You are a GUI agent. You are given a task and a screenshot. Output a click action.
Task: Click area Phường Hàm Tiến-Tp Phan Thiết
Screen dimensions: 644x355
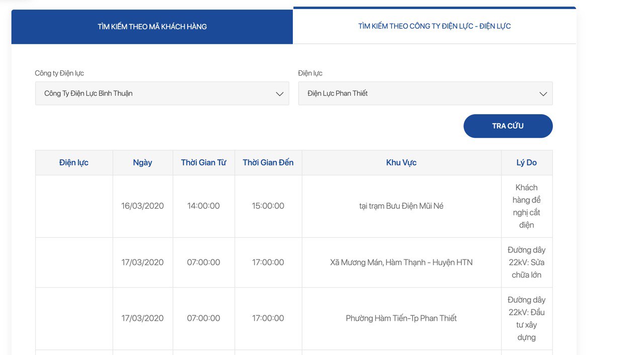401,318
